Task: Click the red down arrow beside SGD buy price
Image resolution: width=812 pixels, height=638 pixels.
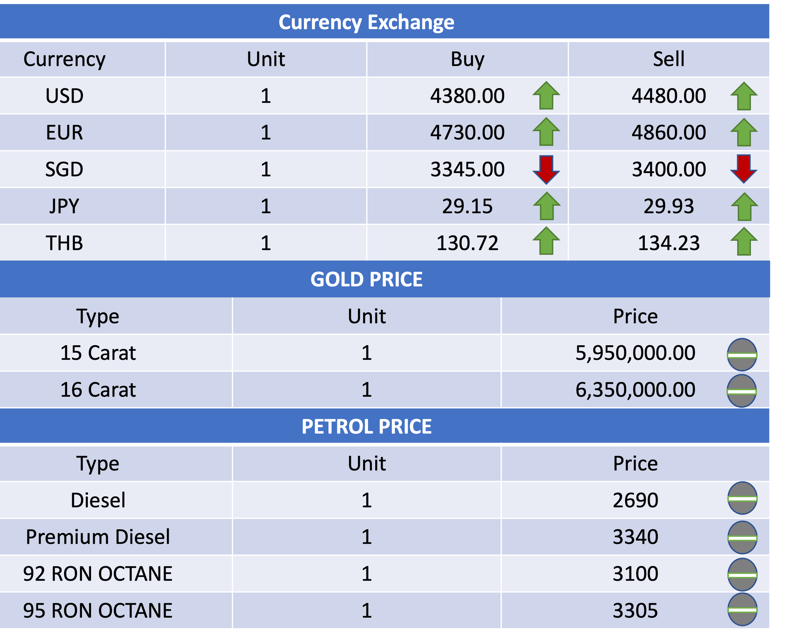Action: pyautogui.click(x=546, y=169)
